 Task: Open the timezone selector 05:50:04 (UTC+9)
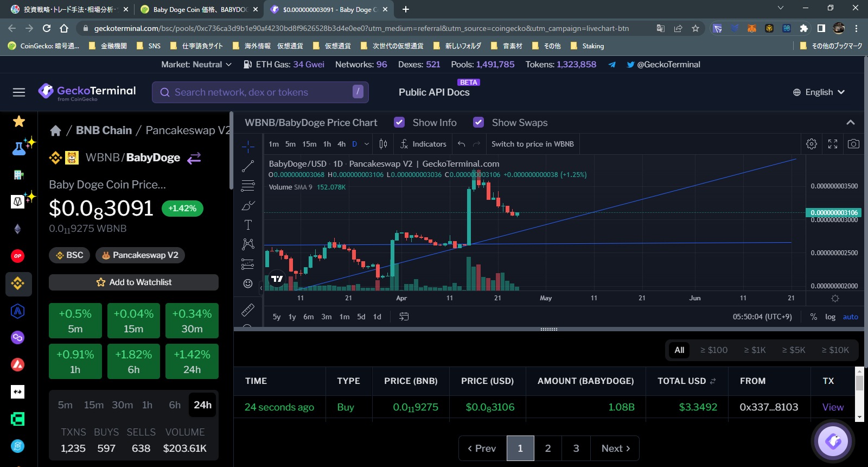(762, 317)
